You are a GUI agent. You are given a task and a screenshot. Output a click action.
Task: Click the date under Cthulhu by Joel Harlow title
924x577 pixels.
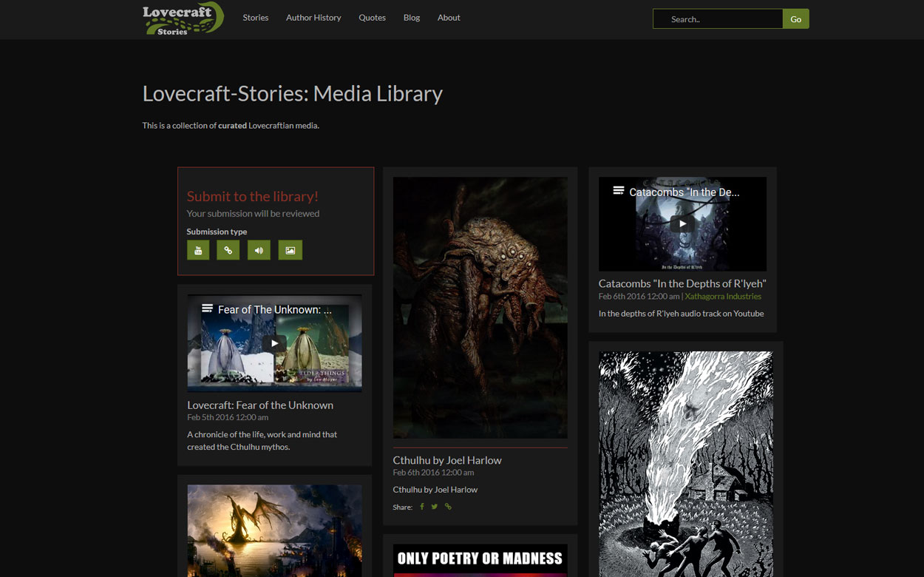pyautogui.click(x=434, y=472)
